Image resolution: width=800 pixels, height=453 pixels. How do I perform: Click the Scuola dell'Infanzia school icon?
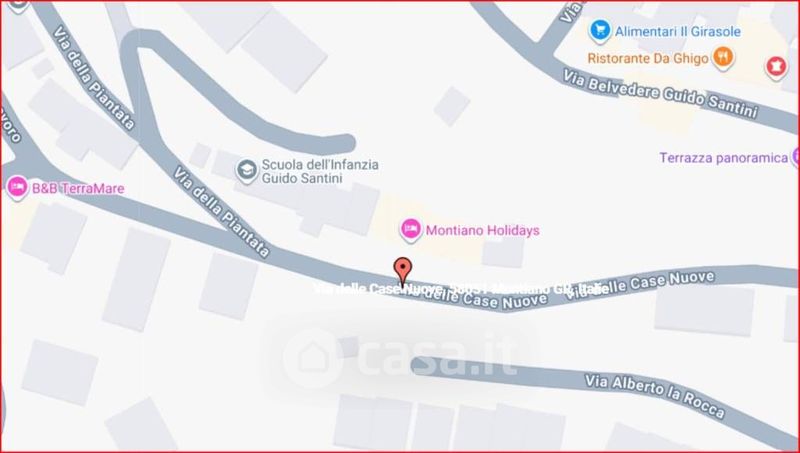point(247,170)
